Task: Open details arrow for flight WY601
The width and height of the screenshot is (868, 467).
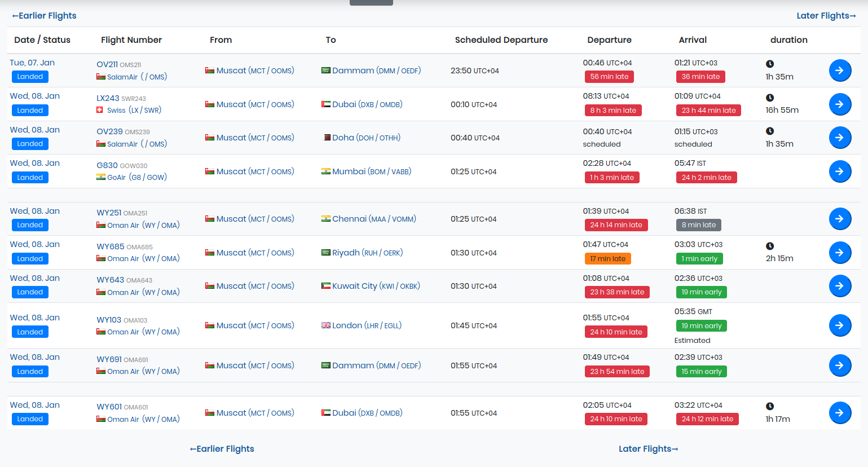Action: (840, 413)
